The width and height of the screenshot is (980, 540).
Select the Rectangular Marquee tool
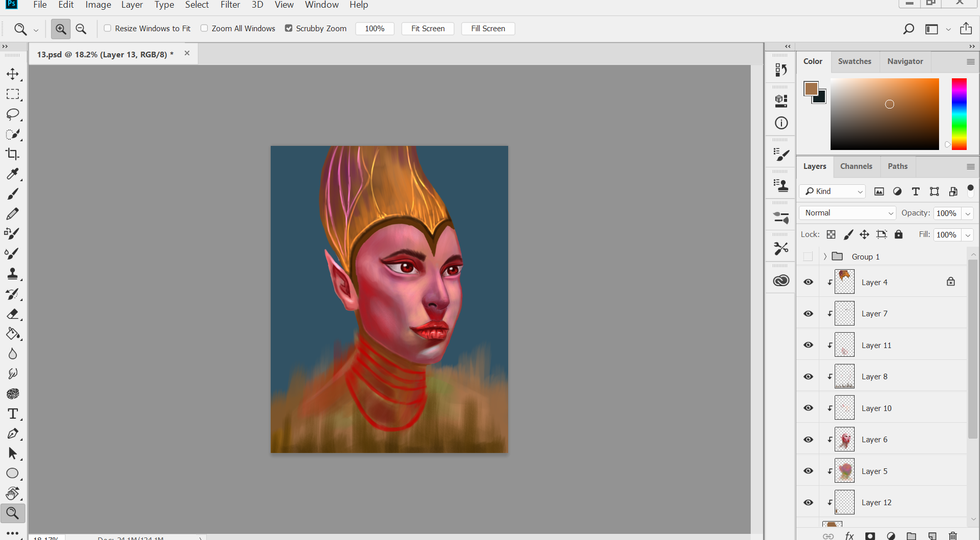[13, 94]
